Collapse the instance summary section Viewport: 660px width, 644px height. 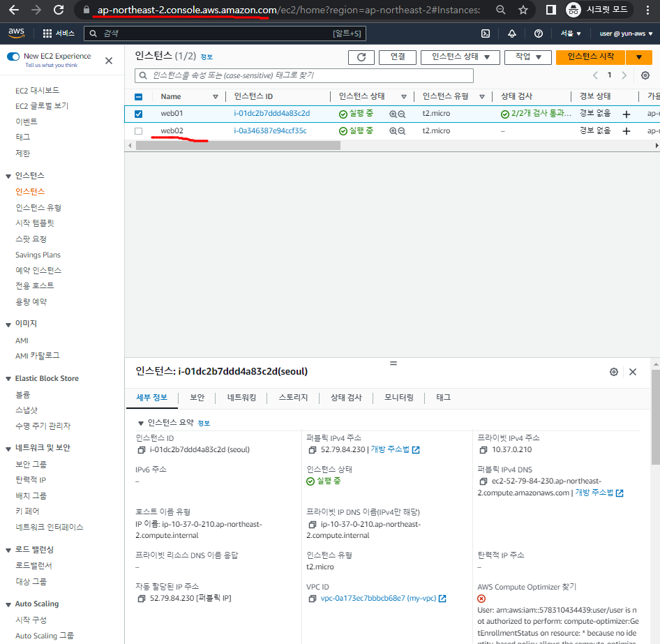tap(141, 423)
